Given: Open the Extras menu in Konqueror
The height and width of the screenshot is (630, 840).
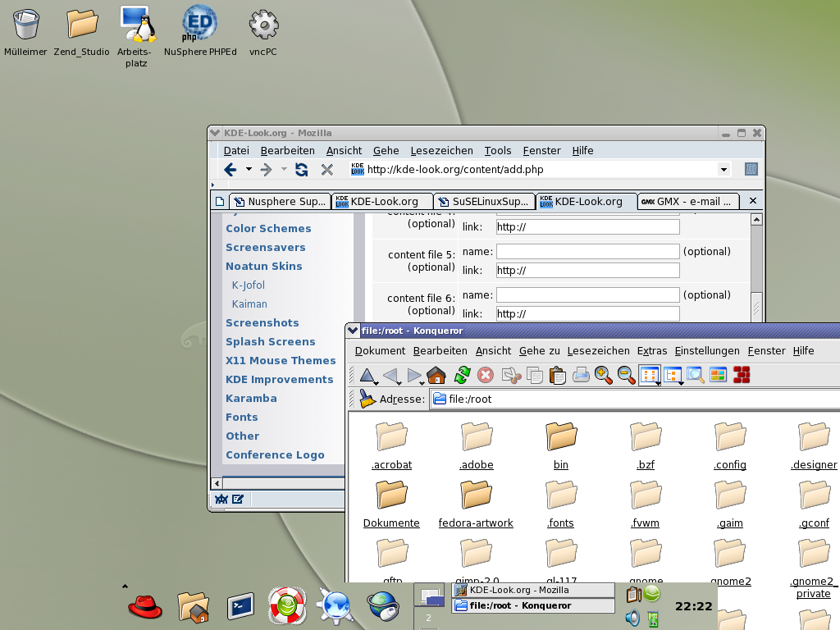Looking at the screenshot, I should [x=652, y=351].
